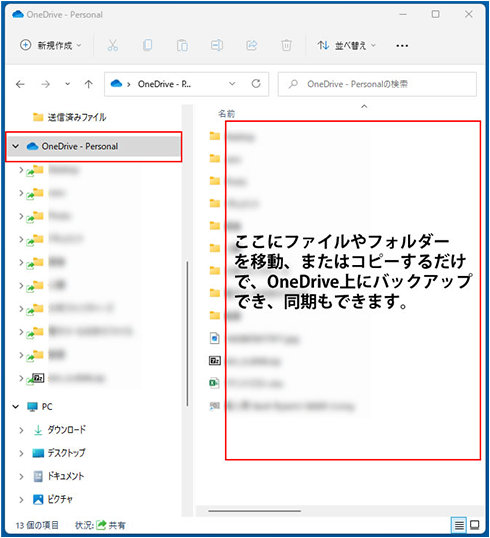Collapse the PC tree node

pos(15,407)
